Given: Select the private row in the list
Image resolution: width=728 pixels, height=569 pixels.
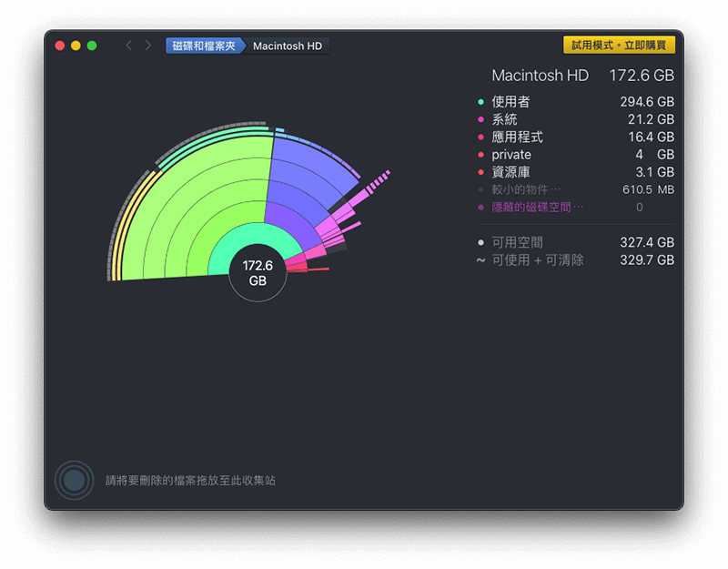Looking at the screenshot, I should point(576,155).
